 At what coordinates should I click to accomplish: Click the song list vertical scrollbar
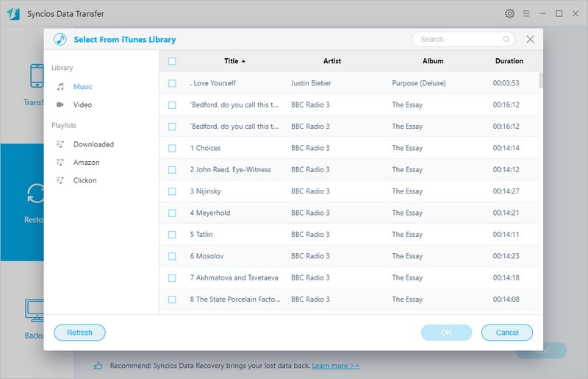[x=541, y=80]
